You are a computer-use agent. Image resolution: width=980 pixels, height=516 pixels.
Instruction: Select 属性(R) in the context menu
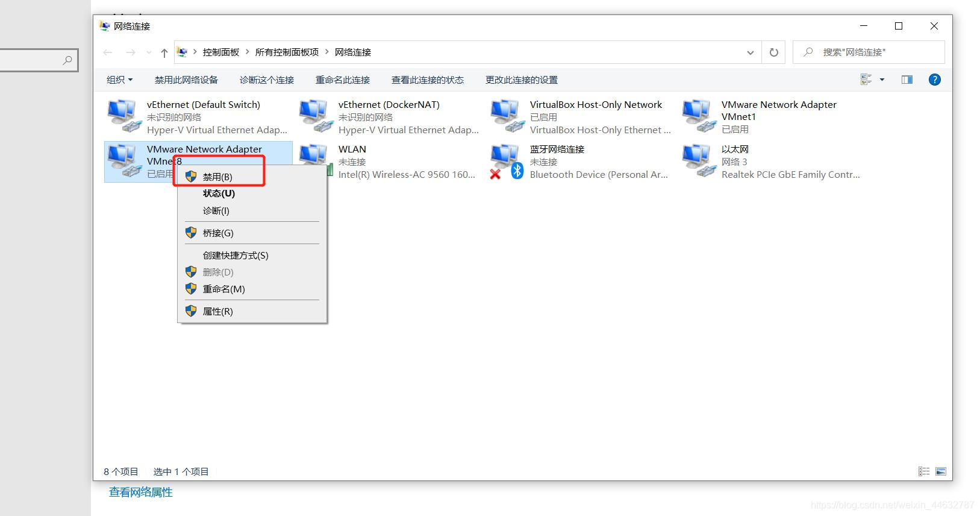(252, 311)
